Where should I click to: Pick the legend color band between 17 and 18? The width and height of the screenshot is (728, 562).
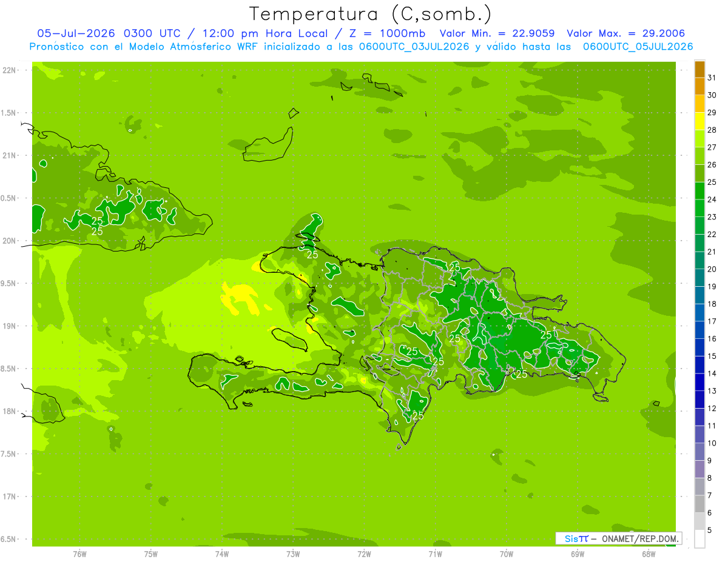pos(699,313)
